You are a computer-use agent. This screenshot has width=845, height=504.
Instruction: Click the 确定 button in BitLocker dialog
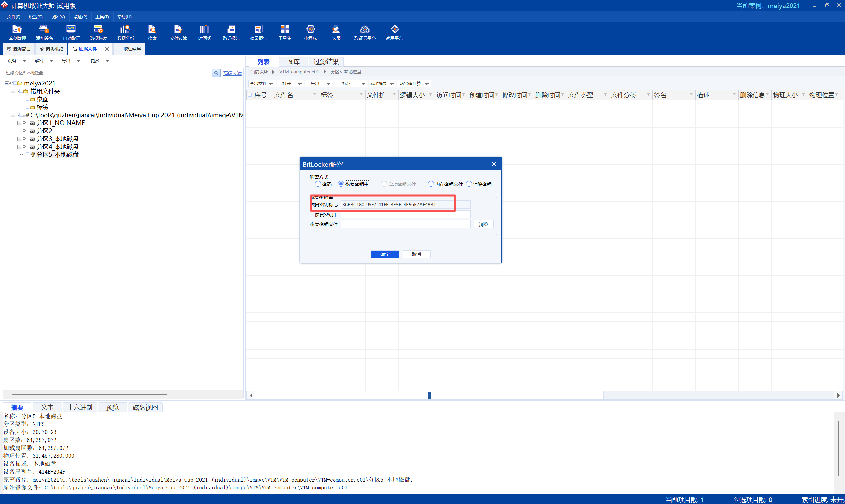(385, 254)
